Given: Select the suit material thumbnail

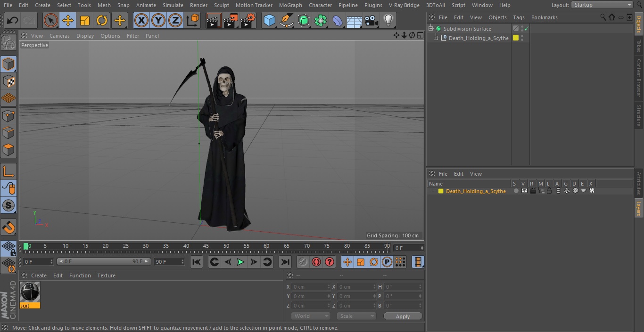Looking at the screenshot, I should [x=30, y=292].
